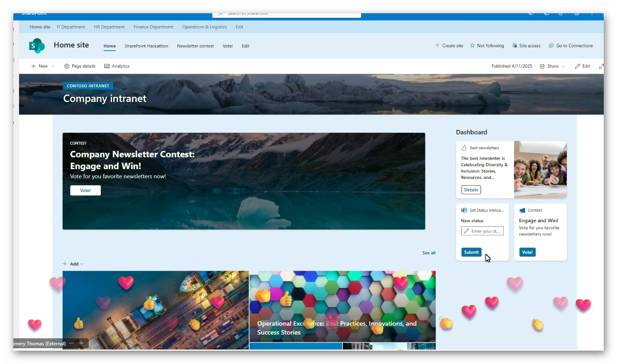Screen dimensions: 617x364
Task: Click Details on Best newsletters card
Action: (471, 190)
